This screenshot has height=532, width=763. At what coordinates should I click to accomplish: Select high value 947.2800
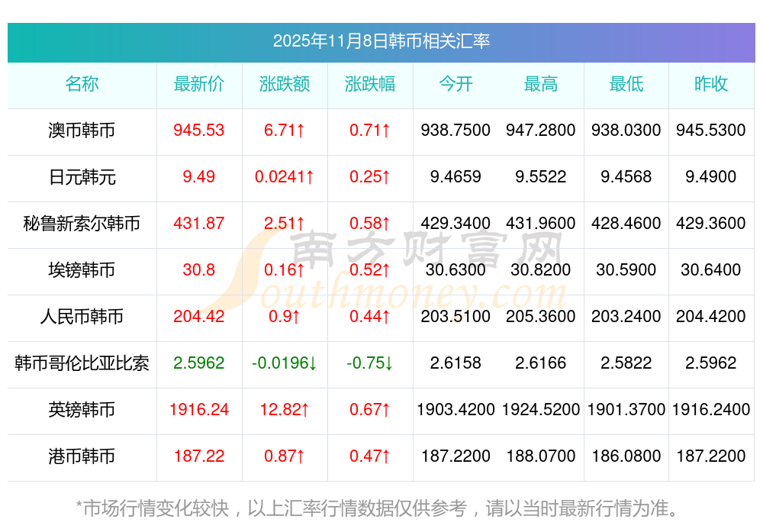coord(541,131)
